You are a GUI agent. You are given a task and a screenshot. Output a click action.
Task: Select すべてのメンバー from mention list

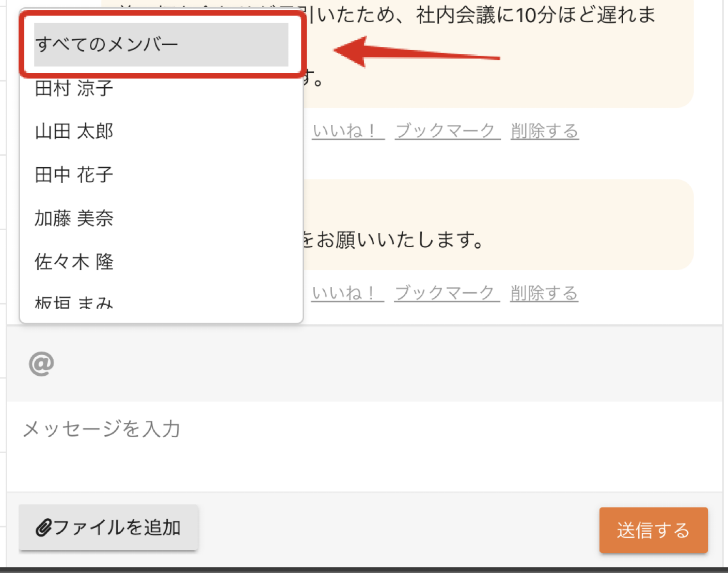[161, 44]
